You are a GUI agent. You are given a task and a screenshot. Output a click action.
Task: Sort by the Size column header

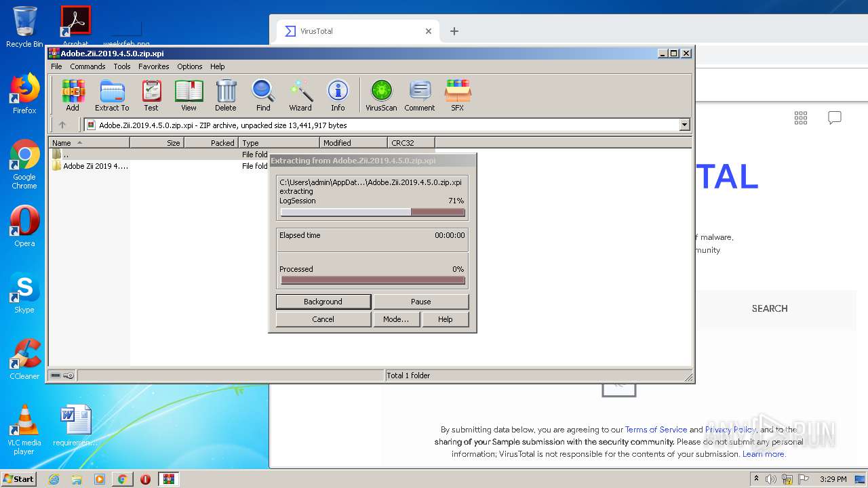[x=157, y=143]
